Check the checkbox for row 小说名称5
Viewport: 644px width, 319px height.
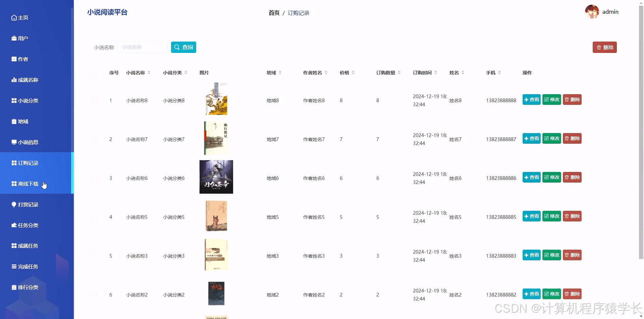95,217
